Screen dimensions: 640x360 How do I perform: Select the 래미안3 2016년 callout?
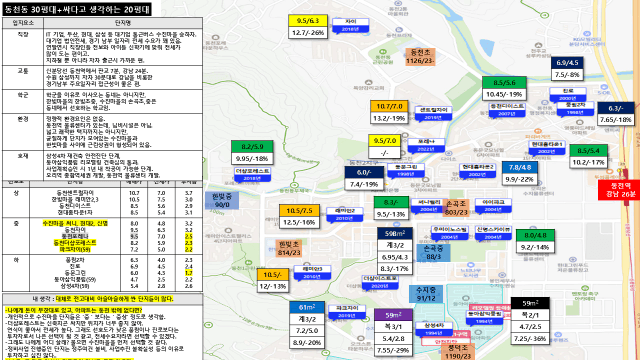click(312, 273)
